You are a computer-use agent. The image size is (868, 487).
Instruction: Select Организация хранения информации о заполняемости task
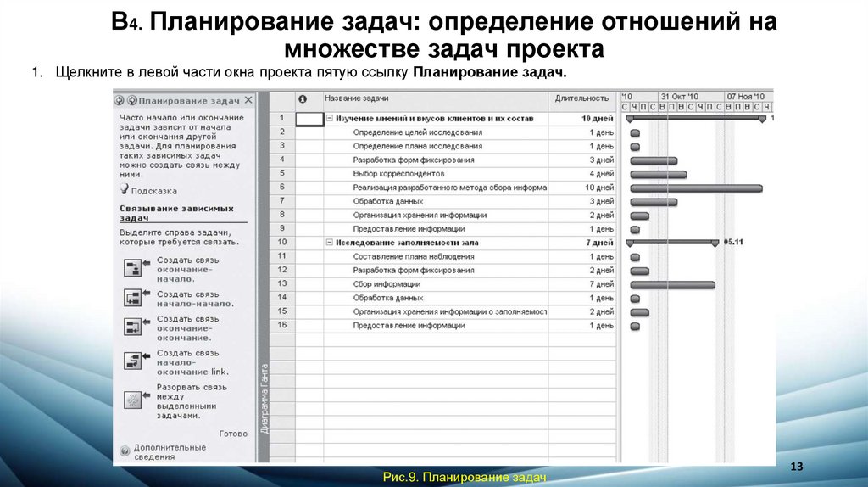click(x=450, y=312)
